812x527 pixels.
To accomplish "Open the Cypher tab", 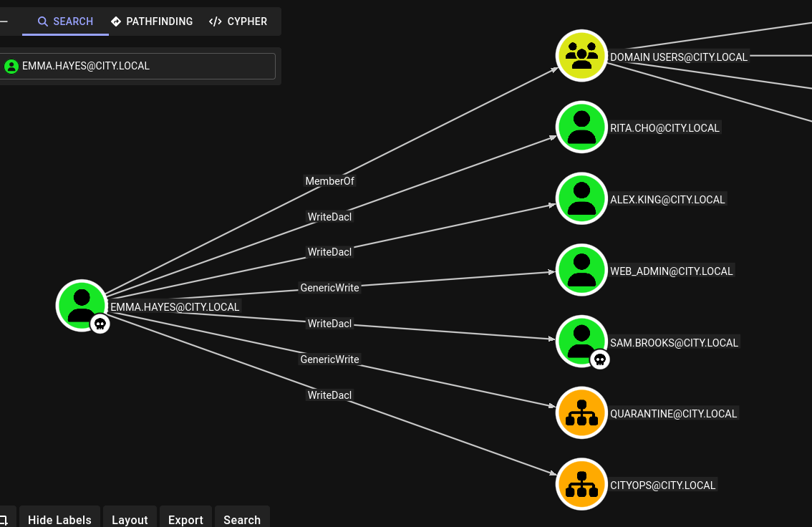I will 238,21.
